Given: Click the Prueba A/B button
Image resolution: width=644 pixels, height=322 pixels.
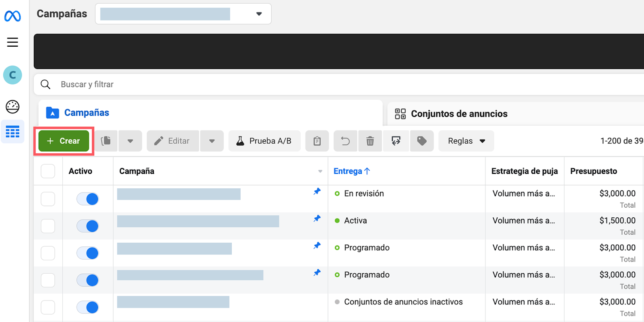Looking at the screenshot, I should click(x=264, y=141).
